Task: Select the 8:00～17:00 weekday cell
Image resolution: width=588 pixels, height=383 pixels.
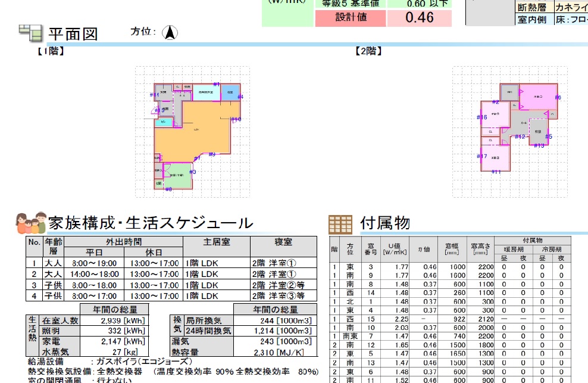Action: coord(94,296)
